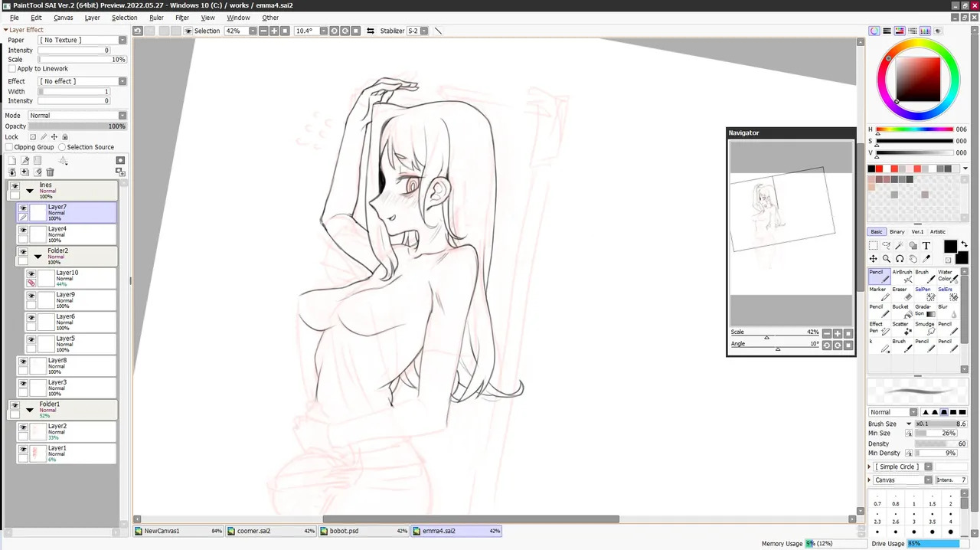Image resolution: width=980 pixels, height=550 pixels.
Task: Open the Ruler menu
Action: (x=156, y=18)
